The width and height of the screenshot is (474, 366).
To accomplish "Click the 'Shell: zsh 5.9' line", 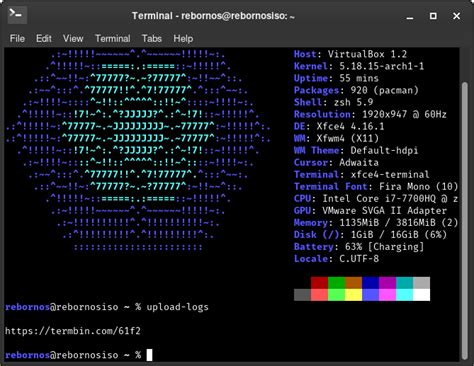I will pos(333,102).
